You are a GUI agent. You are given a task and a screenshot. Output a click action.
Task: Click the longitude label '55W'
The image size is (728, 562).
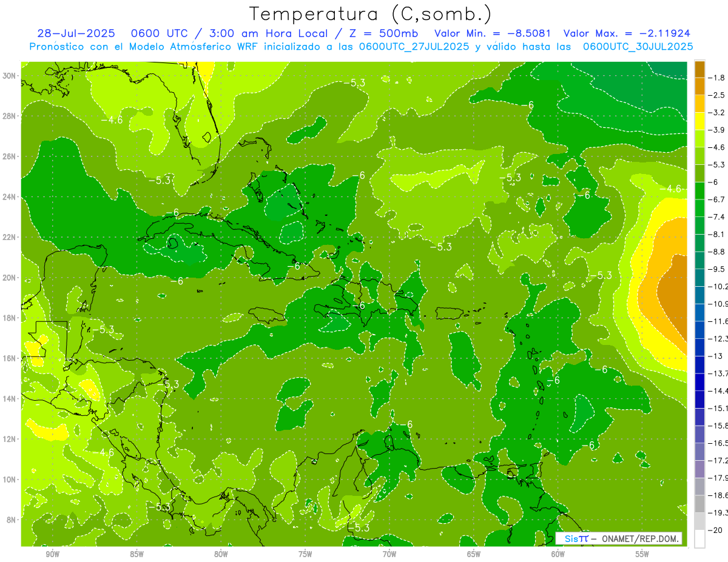click(642, 554)
